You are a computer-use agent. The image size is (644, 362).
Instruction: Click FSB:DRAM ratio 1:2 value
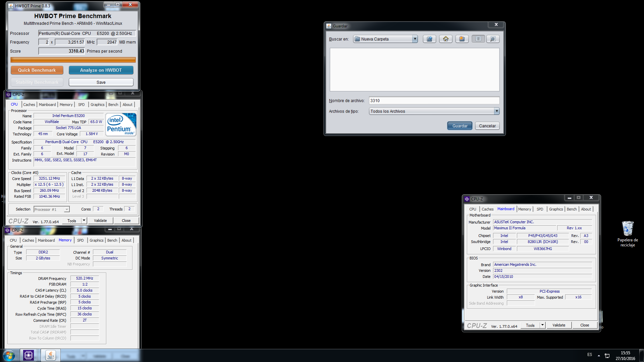[85, 284]
